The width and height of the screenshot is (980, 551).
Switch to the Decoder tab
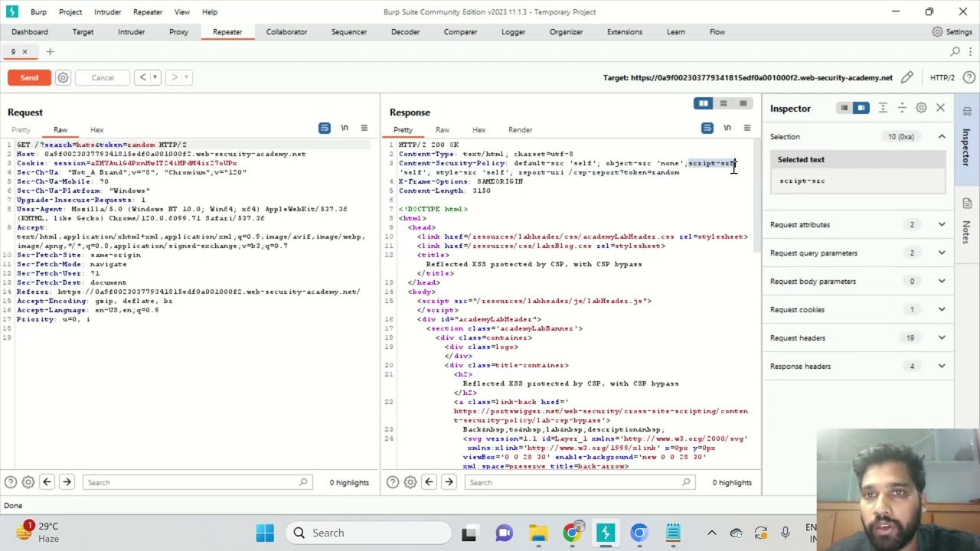tap(405, 32)
